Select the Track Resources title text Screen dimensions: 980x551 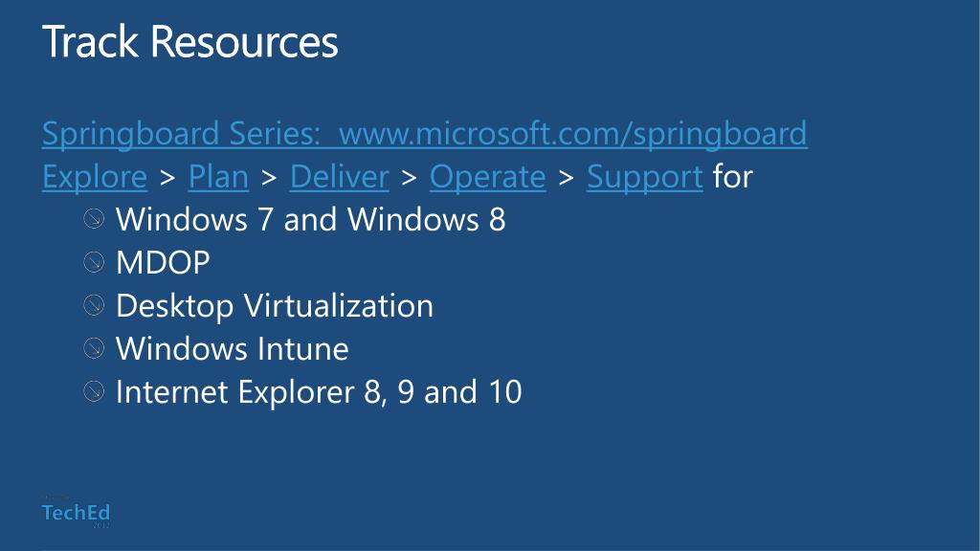coord(190,41)
